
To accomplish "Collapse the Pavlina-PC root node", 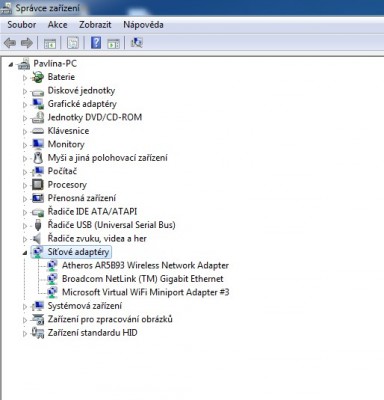I will (x=11, y=64).
